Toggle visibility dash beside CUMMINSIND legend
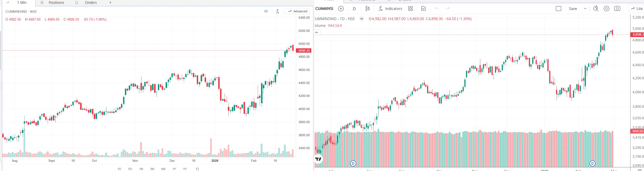This screenshot has width=644, height=171. pyautogui.click(x=361, y=19)
